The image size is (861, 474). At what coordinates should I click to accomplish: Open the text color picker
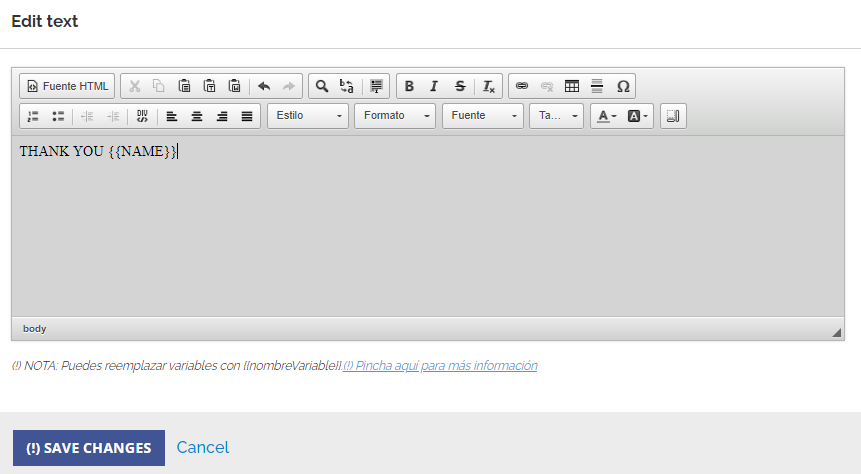coord(606,116)
